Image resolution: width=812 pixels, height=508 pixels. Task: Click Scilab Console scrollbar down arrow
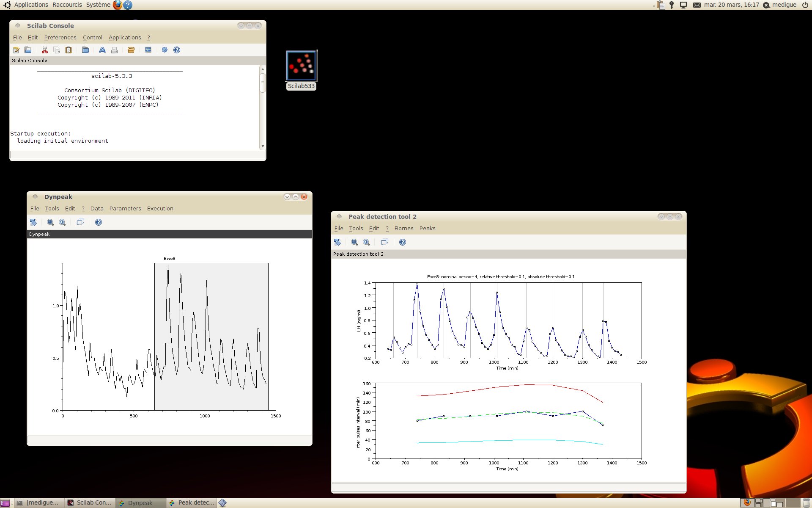(263, 146)
